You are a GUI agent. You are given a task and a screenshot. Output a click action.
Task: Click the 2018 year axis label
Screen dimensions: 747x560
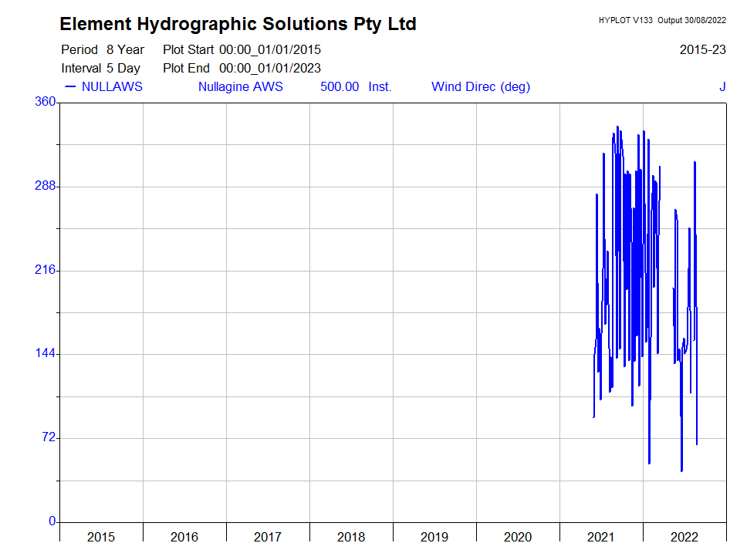[x=351, y=537]
